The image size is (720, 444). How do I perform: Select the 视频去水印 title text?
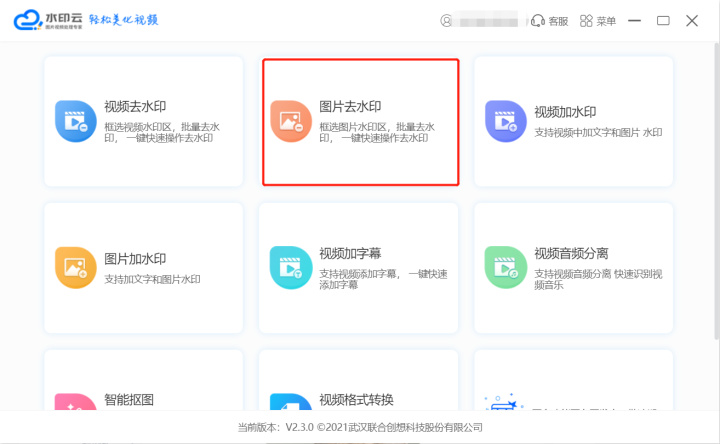click(x=136, y=108)
